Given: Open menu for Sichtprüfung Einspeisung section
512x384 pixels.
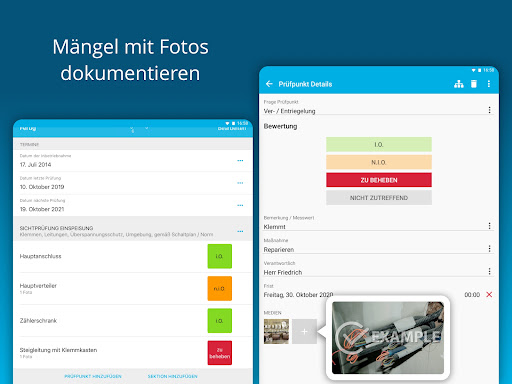Looking at the screenshot, I should pyautogui.click(x=240, y=231).
